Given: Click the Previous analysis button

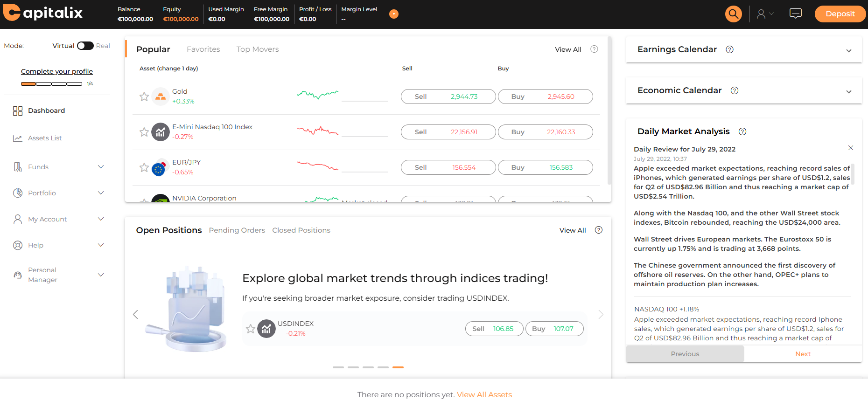Looking at the screenshot, I should (x=685, y=354).
